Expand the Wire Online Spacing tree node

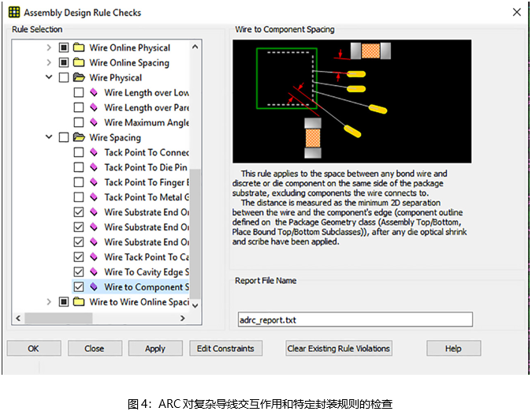click(x=49, y=62)
